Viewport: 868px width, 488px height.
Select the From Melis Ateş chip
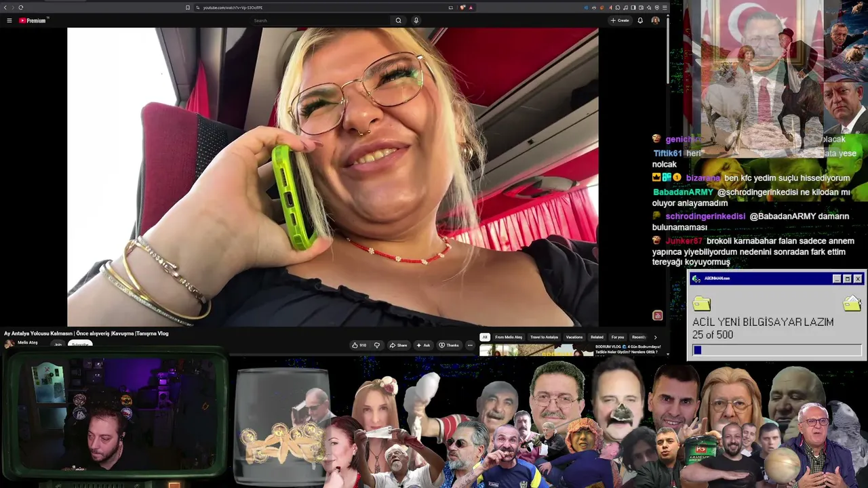click(x=509, y=337)
